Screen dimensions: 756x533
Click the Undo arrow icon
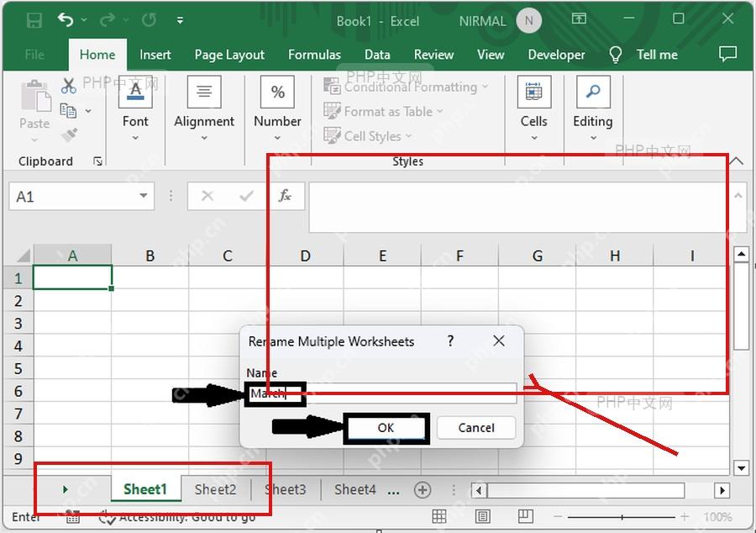(x=66, y=20)
